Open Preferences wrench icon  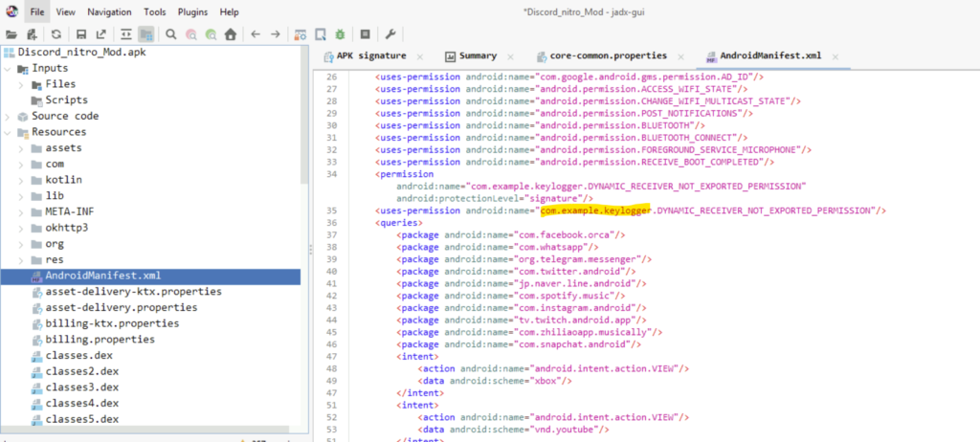[x=390, y=34]
